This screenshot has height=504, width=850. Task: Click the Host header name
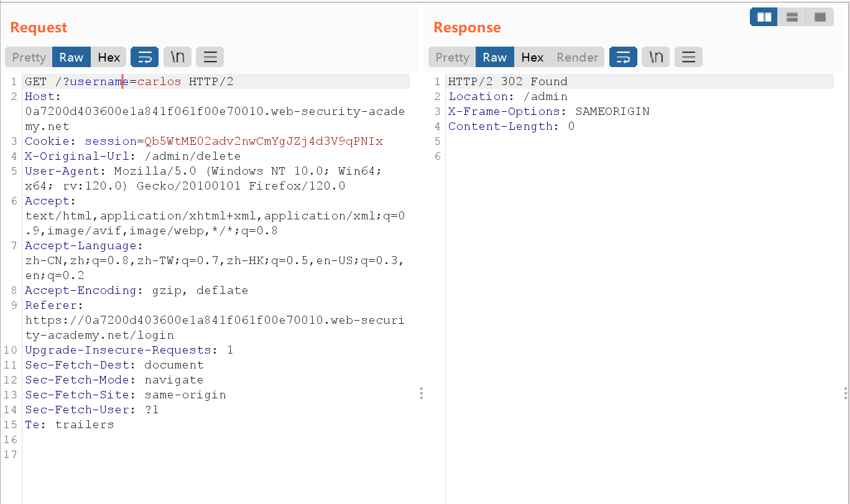pyautogui.click(x=41, y=96)
